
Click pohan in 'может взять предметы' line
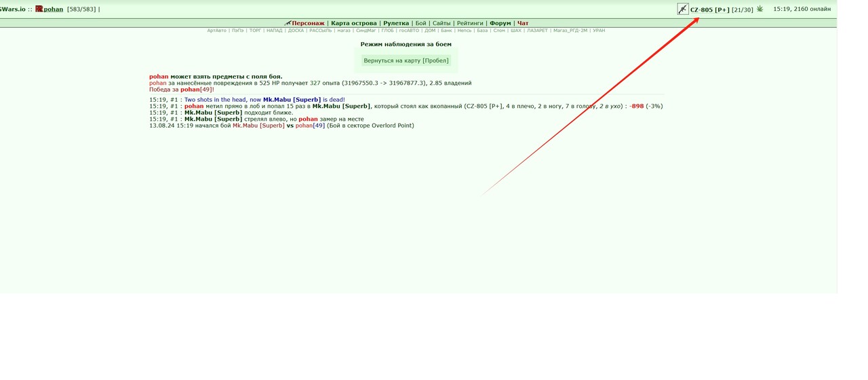159,77
